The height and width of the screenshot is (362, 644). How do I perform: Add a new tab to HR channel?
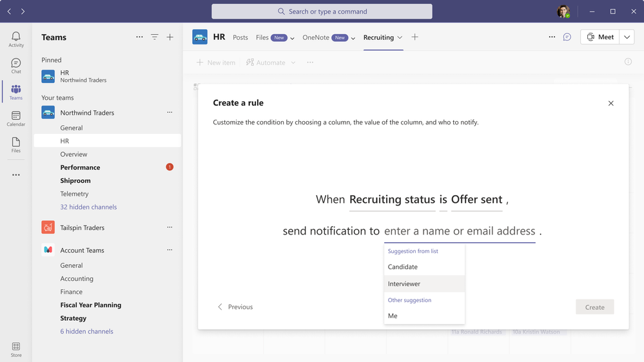pyautogui.click(x=415, y=37)
